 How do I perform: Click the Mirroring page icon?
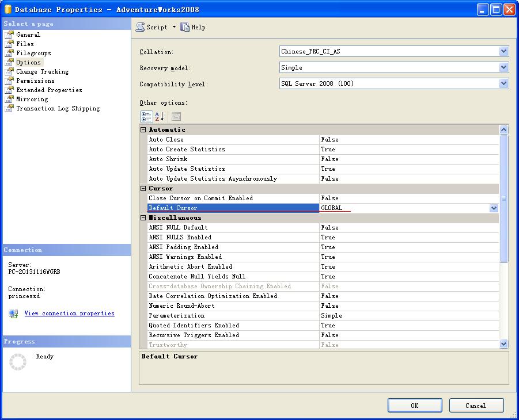point(9,99)
